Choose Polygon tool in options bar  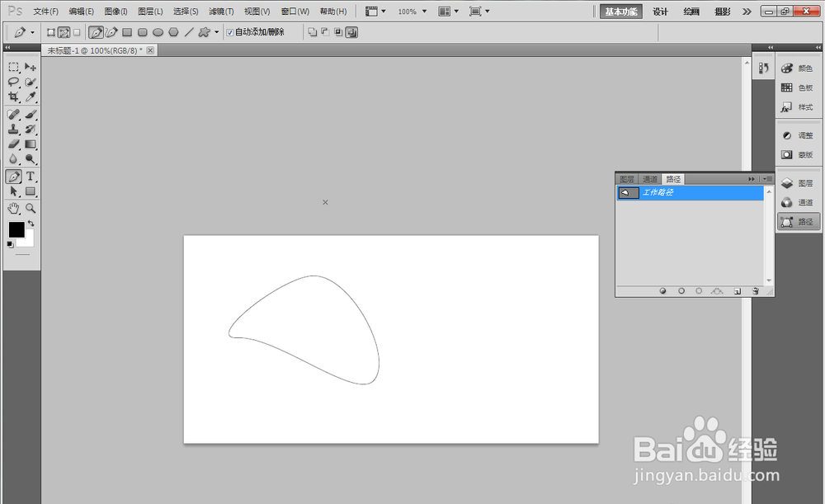point(173,33)
